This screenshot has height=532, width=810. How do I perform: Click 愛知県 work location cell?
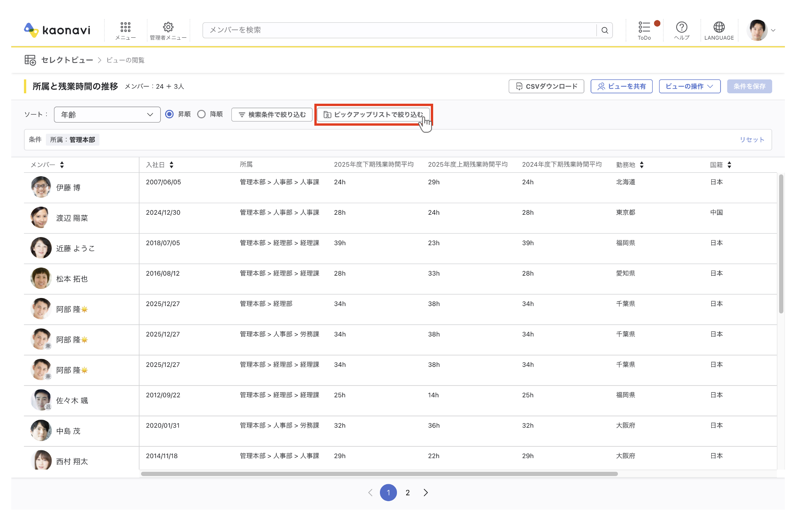point(626,273)
